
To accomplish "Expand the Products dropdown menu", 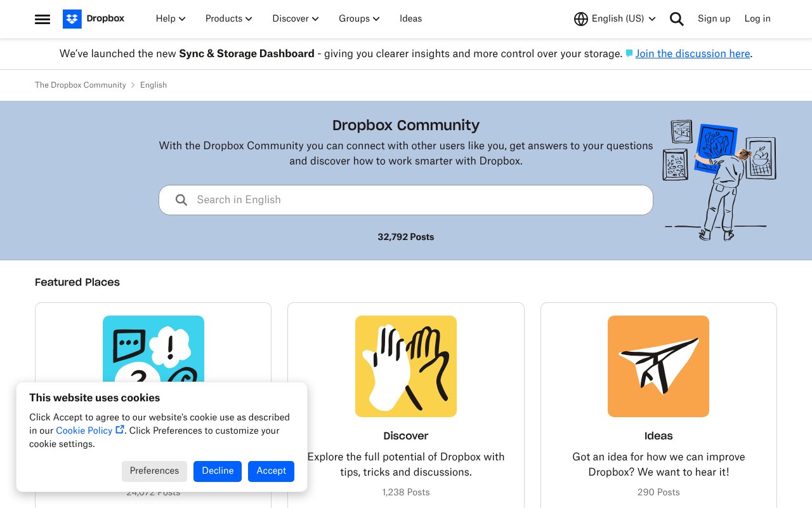I will 228,19.
